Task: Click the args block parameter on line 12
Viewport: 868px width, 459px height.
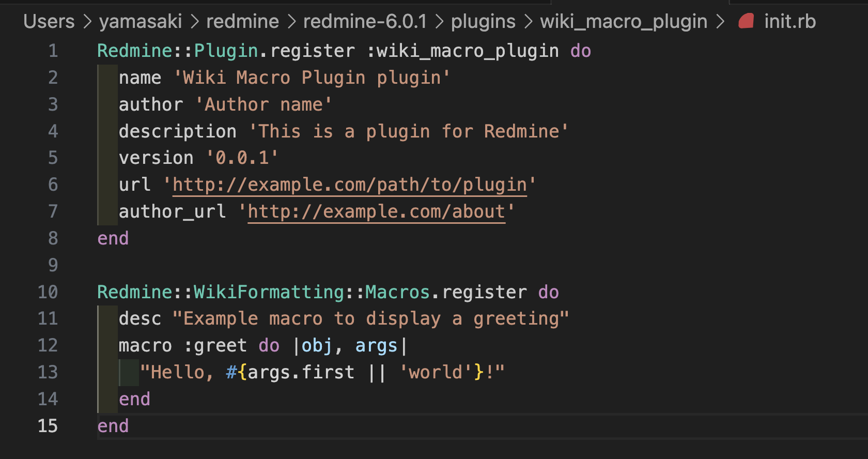Action: pyautogui.click(x=376, y=345)
